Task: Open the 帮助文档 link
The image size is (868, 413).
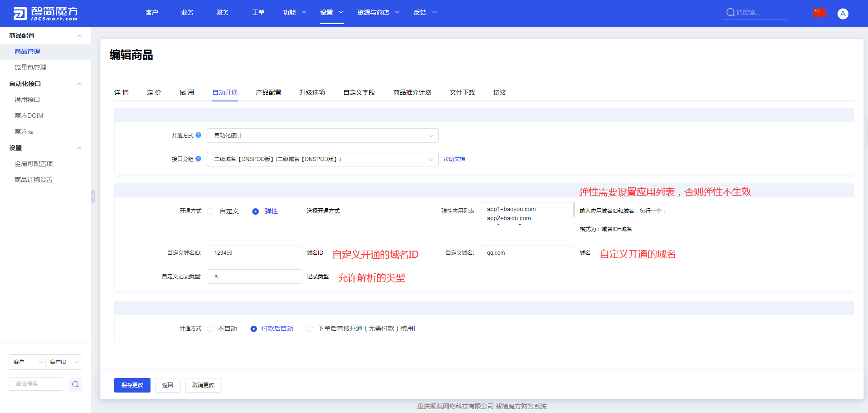Action: (x=454, y=159)
